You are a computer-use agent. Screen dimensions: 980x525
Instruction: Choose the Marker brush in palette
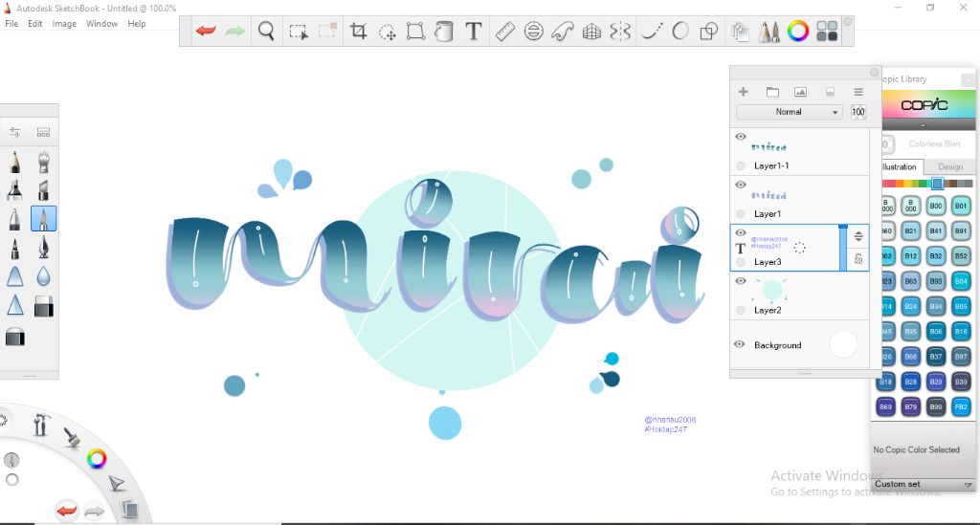(15, 189)
